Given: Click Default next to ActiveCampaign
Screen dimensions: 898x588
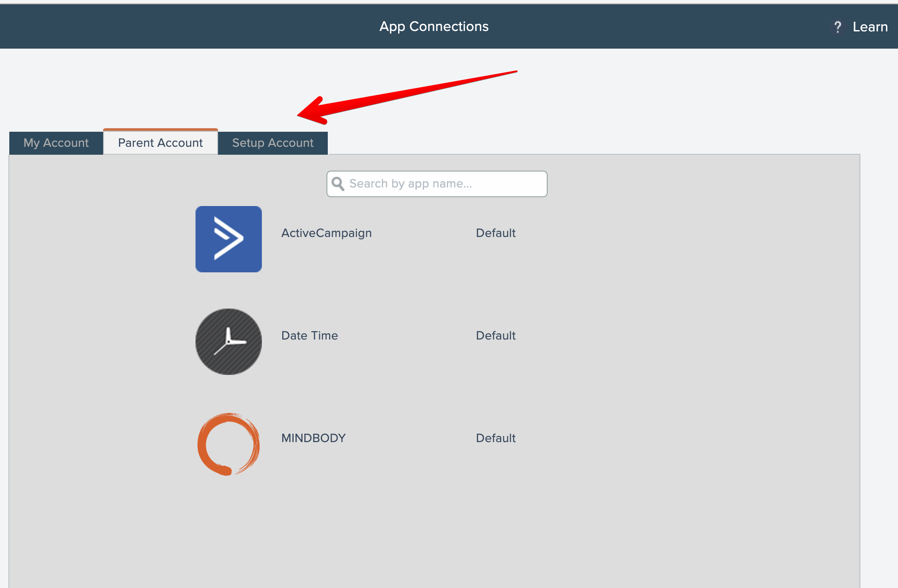Looking at the screenshot, I should click(495, 233).
